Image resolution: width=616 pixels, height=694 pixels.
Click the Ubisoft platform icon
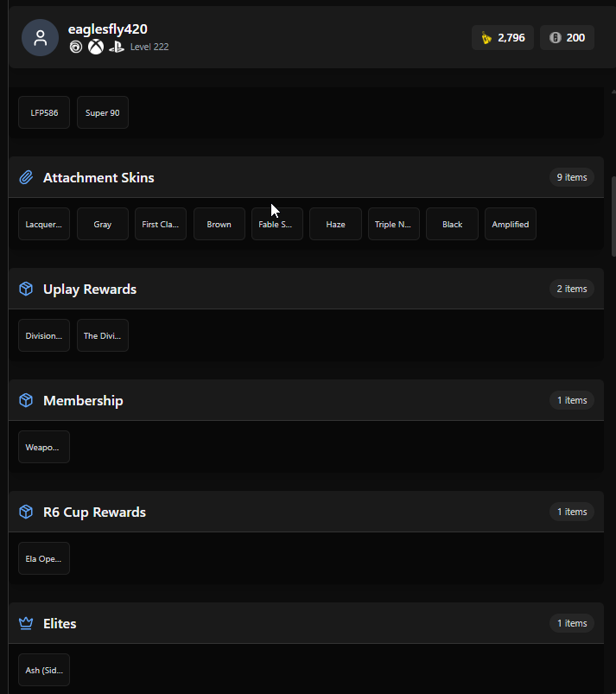coord(76,47)
